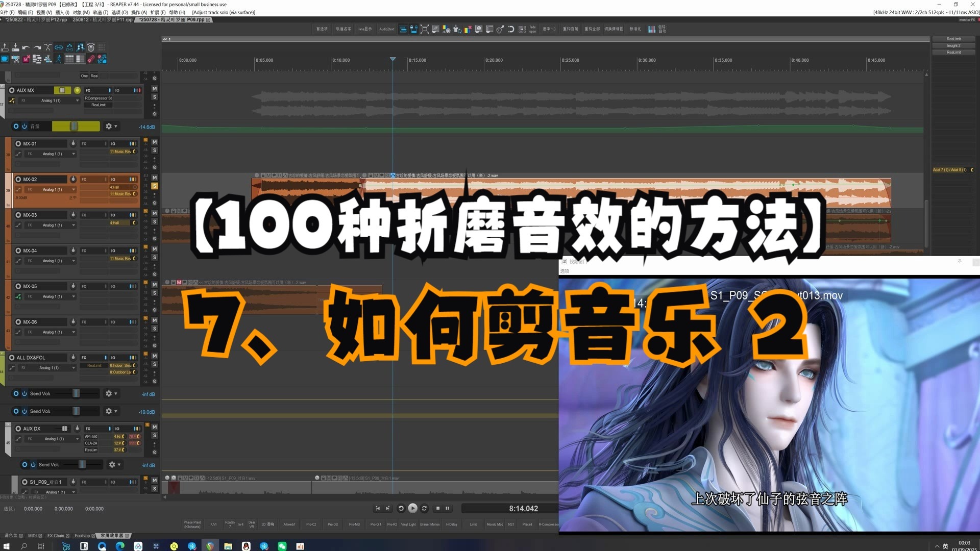The height and width of the screenshot is (551, 980).
Task: Click the 切换频谱图 toolbar button
Action: pyautogui.click(x=614, y=29)
